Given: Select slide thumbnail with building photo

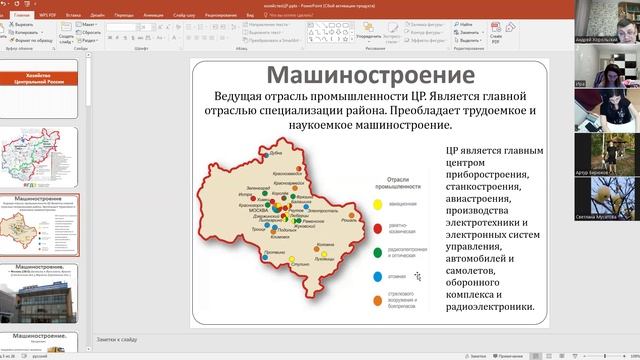Looking at the screenshot, I should [39, 293].
